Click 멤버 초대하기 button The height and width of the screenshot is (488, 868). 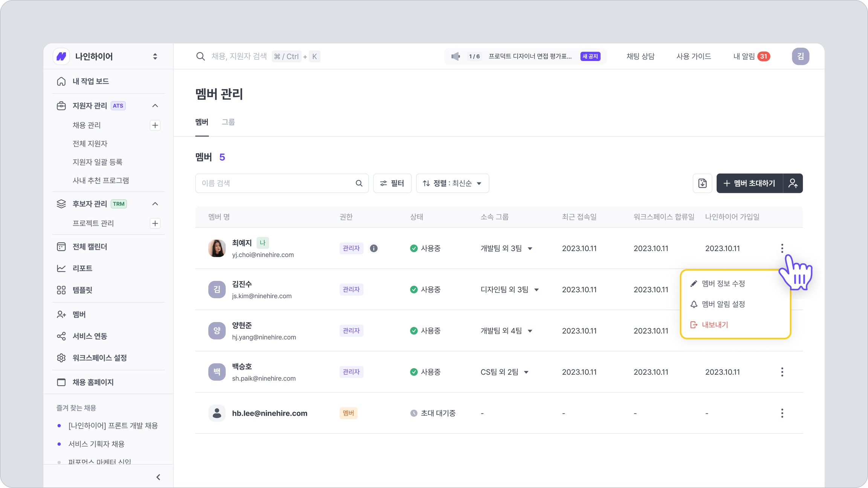pyautogui.click(x=749, y=183)
